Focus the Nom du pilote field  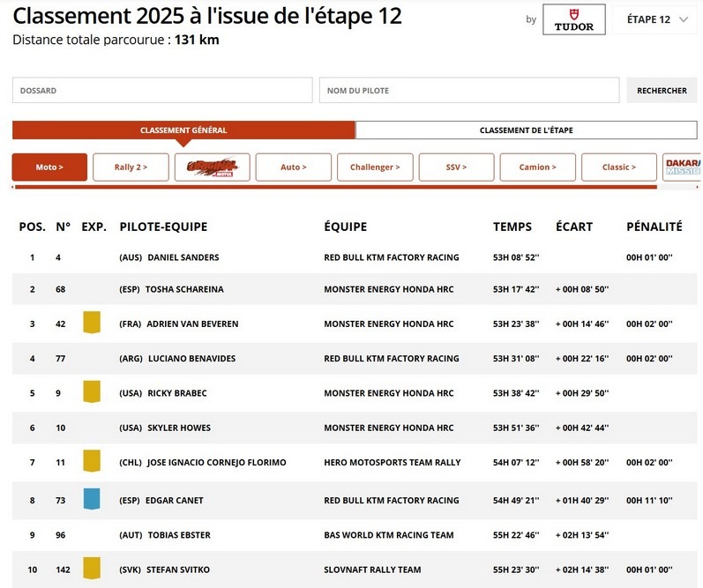point(469,90)
